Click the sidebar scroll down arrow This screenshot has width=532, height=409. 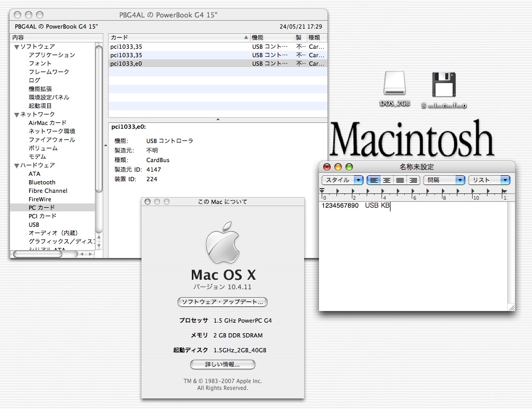click(99, 245)
